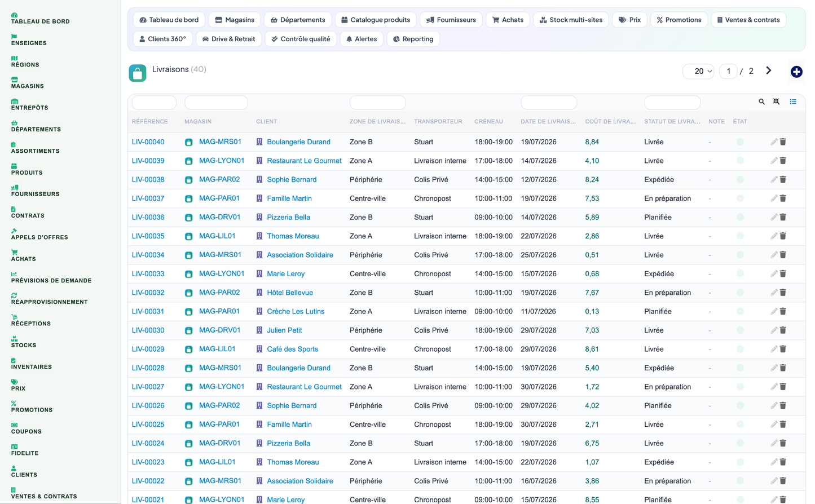This screenshot has height=504, width=815.
Task: Click store icon beside MAG-MRS01 in LIV-00040
Action: pyautogui.click(x=189, y=143)
